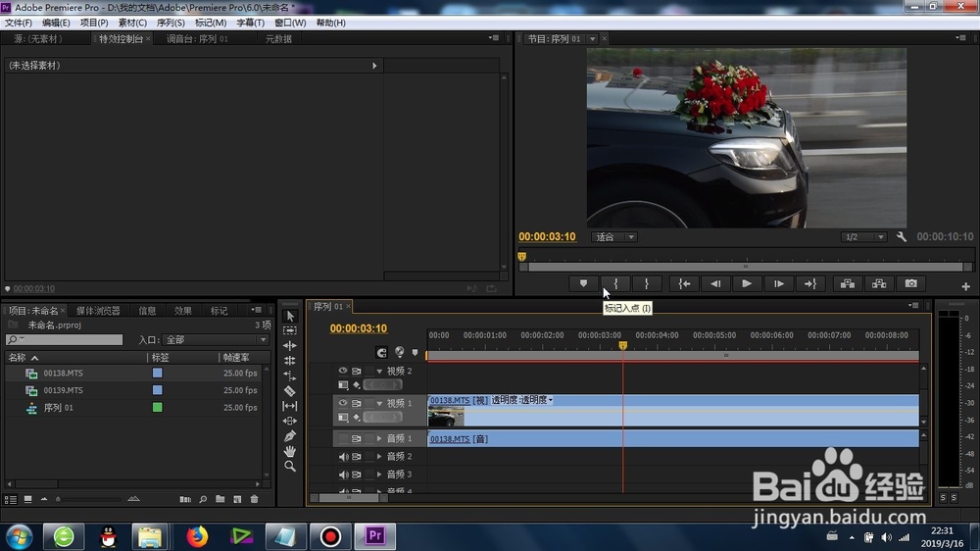Screen dimensions: 980x551
Task: Select the Track Select tool
Action: click(289, 330)
